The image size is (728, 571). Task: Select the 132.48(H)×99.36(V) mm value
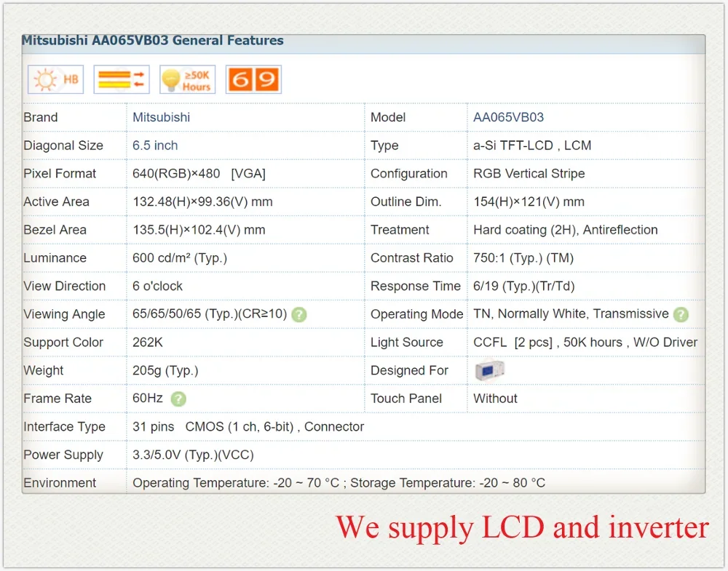tap(202, 201)
